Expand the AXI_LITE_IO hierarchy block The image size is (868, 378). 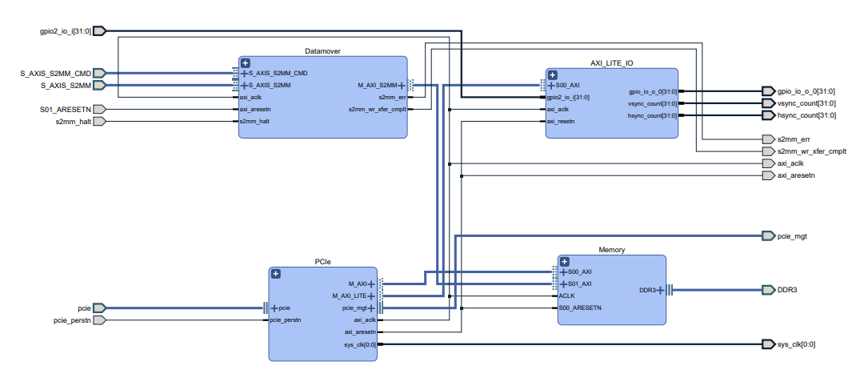[x=553, y=75]
